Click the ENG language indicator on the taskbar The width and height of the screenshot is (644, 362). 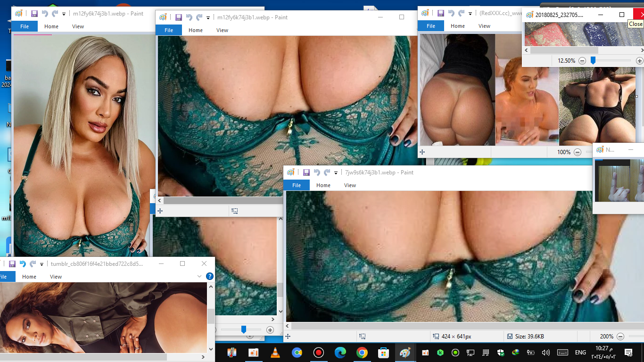[x=580, y=352]
